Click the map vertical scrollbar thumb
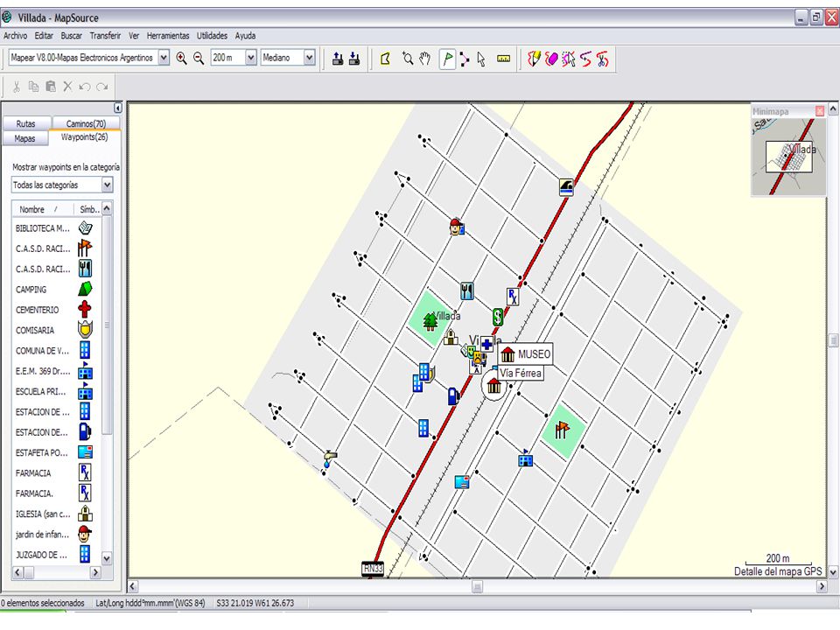 833,340
